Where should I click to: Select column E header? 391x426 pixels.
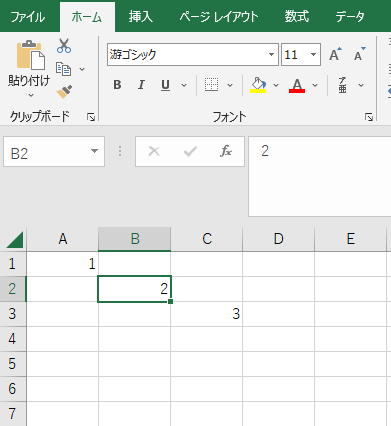click(x=351, y=239)
